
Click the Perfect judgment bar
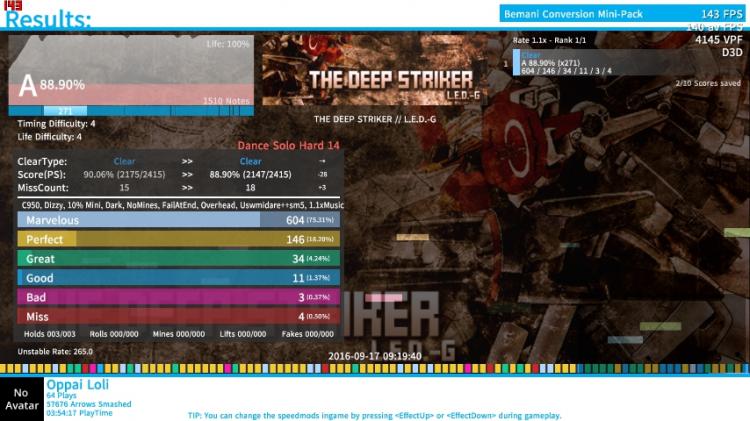pyautogui.click(x=178, y=239)
